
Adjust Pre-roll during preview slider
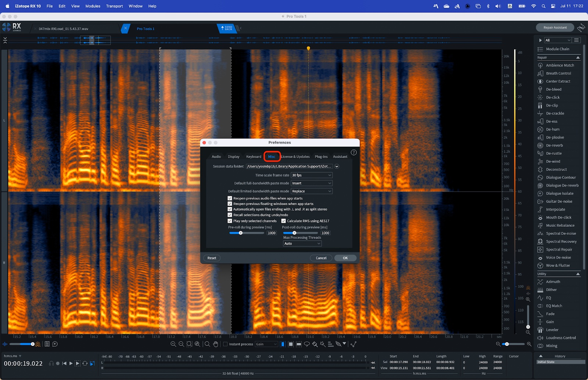[241, 233]
